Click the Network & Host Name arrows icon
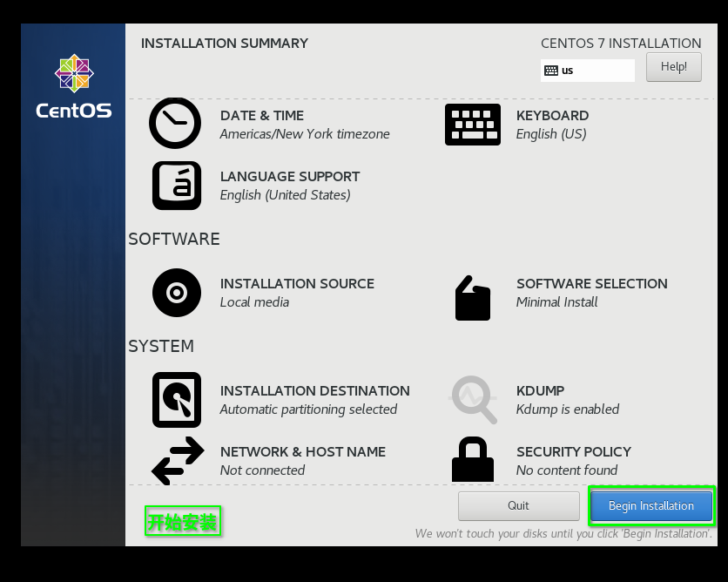The image size is (728, 582). pyautogui.click(x=176, y=459)
